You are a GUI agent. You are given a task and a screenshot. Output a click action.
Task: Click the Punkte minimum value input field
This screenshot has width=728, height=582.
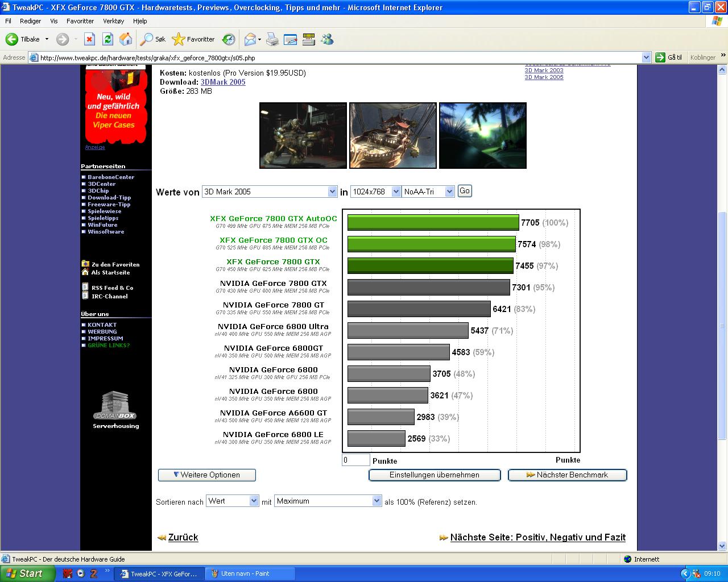tap(355, 460)
